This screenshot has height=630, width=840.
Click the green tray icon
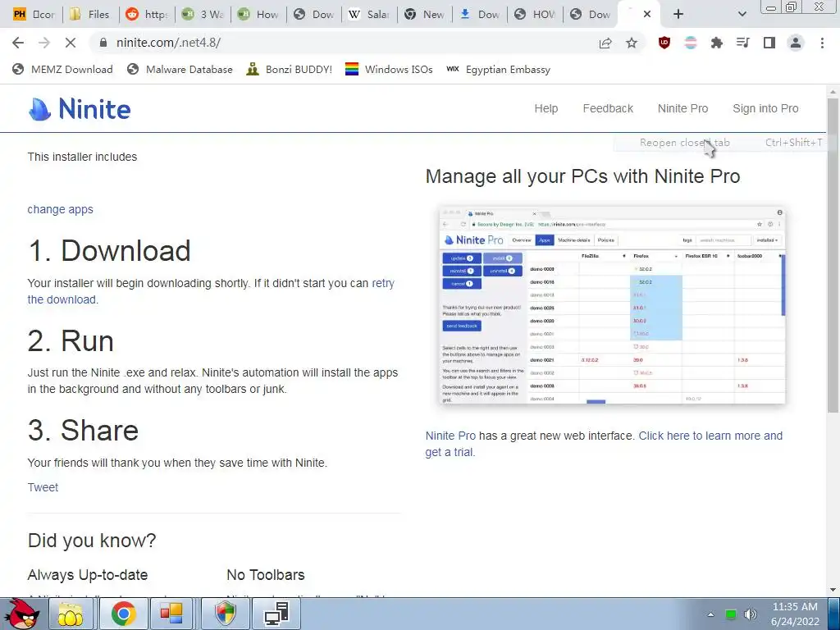click(x=730, y=614)
